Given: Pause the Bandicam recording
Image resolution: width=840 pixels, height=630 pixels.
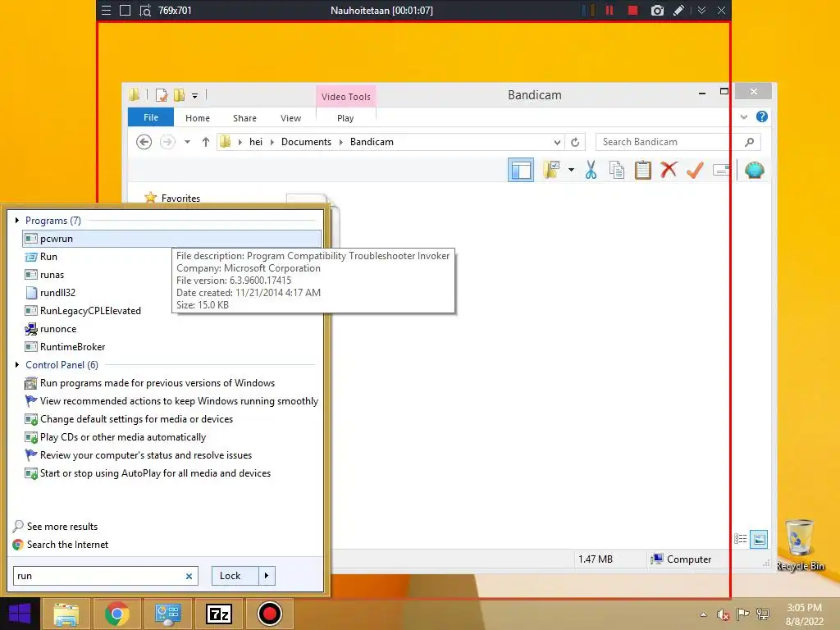Looking at the screenshot, I should click(x=609, y=10).
